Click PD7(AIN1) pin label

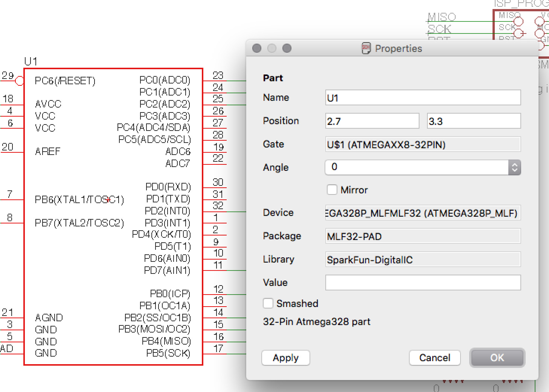pos(167,270)
